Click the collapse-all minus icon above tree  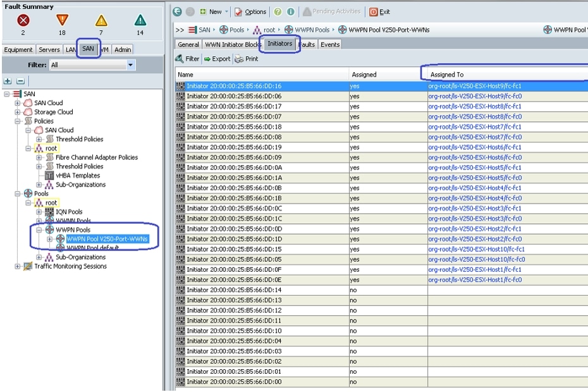pyautogui.click(x=20, y=81)
